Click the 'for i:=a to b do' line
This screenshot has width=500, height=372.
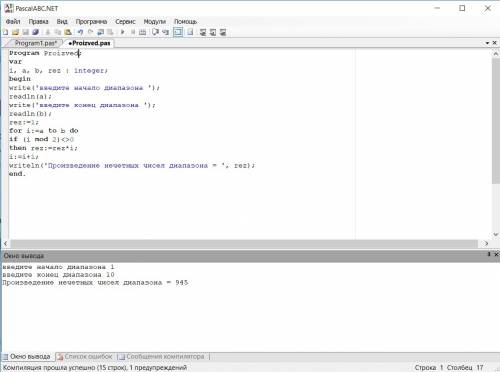click(44, 131)
